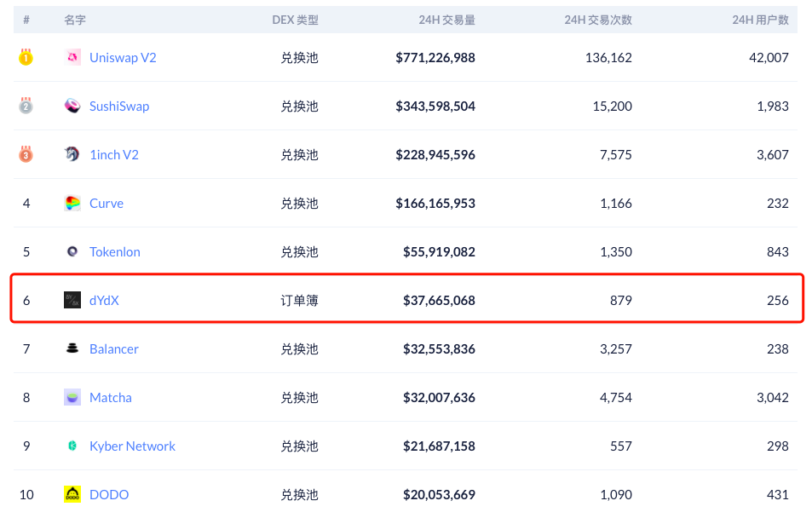Viewport: 812px width, 518px height.
Task: Click the gold first-place medal icon
Action: (x=26, y=58)
